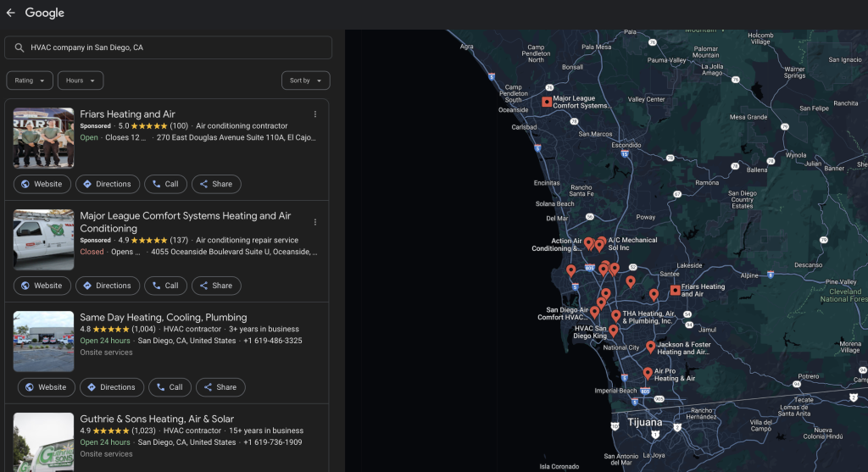Screen dimensions: 868x472
Task: Open Website for Same Day Heating, Cooling, Plumbing
Action: coord(47,386)
